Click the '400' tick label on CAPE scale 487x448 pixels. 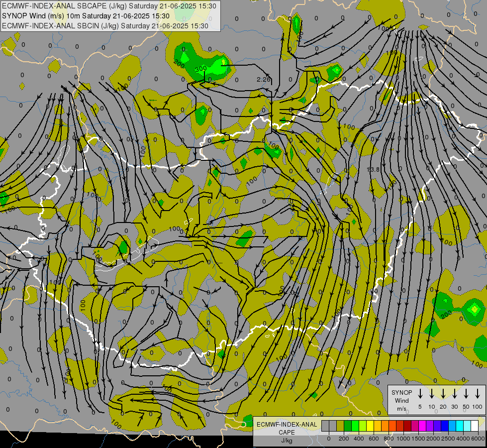359,439
